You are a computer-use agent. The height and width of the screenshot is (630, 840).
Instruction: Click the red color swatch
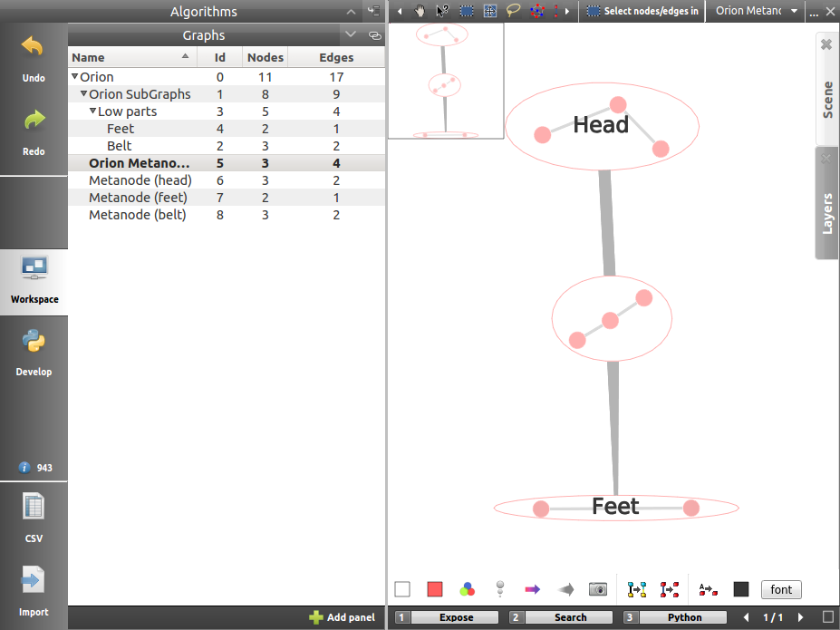(x=434, y=589)
